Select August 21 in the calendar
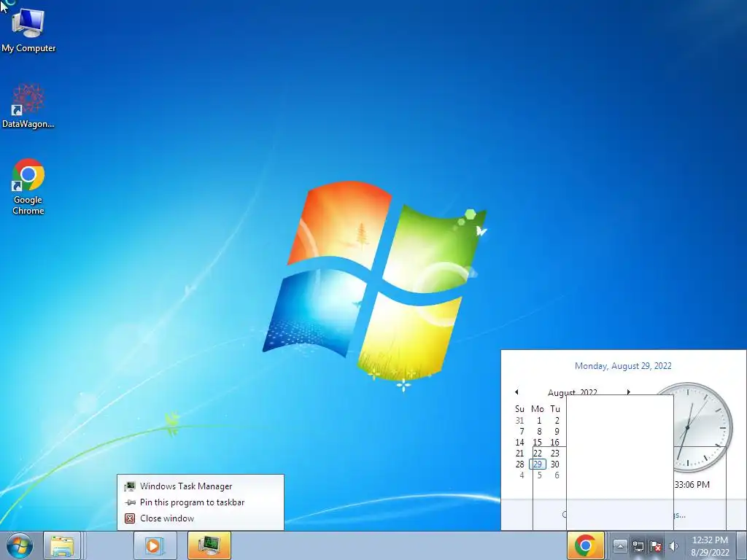This screenshot has height=560, width=747. [519, 454]
